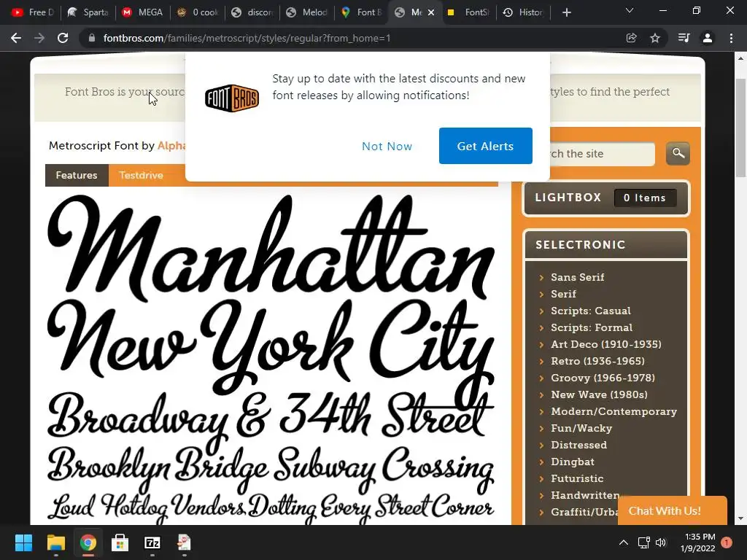Screen dimensions: 747x560
Task: Click the browser forward arrow
Action: [x=39, y=38]
